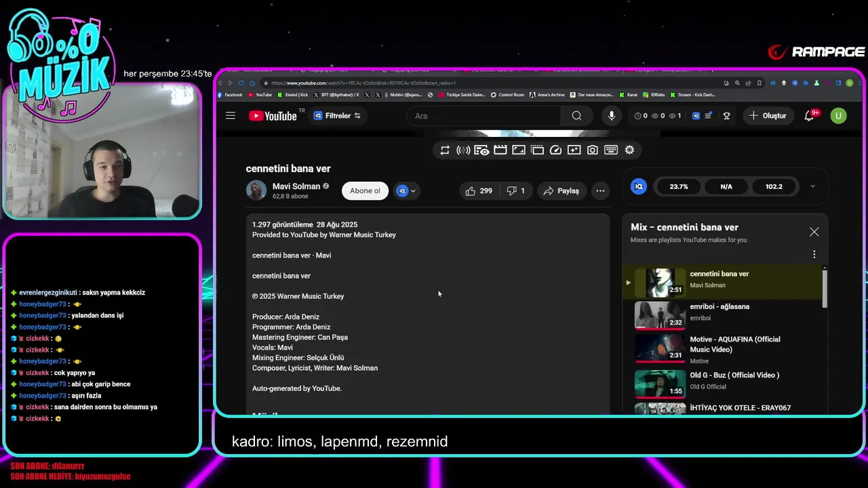Click the 102.2 stat pill
This screenshot has height=488, width=868.
[x=774, y=186]
